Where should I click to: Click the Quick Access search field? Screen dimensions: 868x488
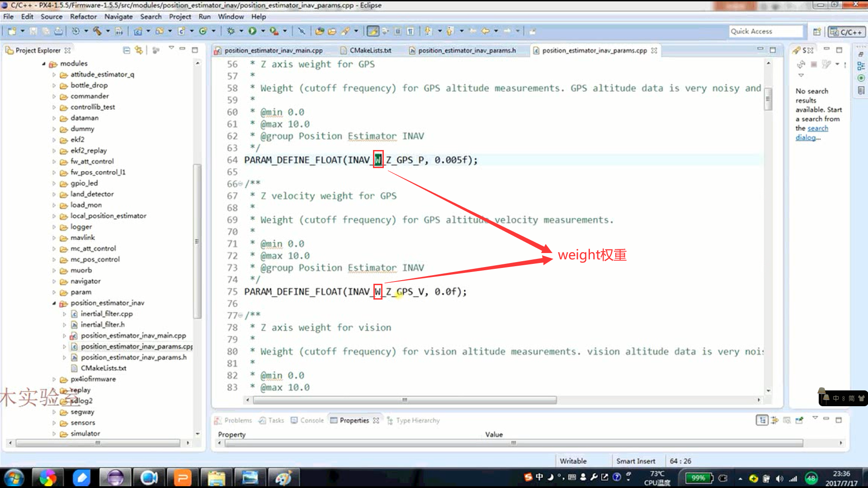pyautogui.click(x=766, y=31)
